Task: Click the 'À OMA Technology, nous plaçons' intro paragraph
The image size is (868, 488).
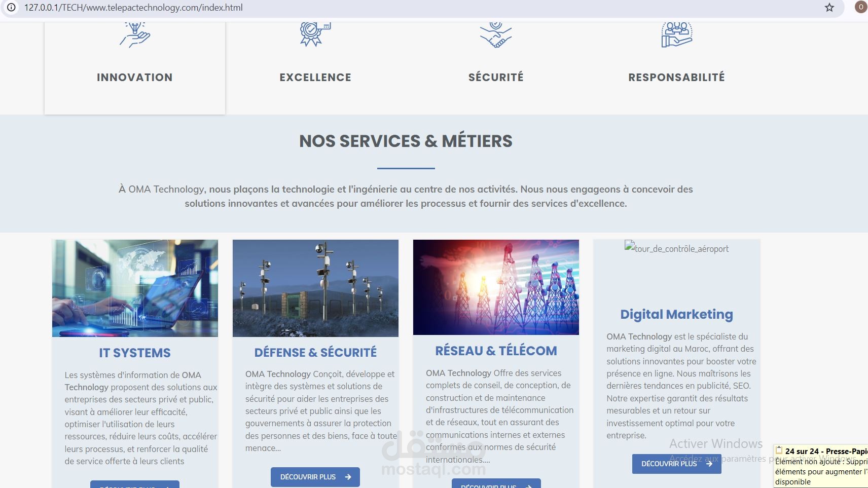Action: (x=406, y=196)
